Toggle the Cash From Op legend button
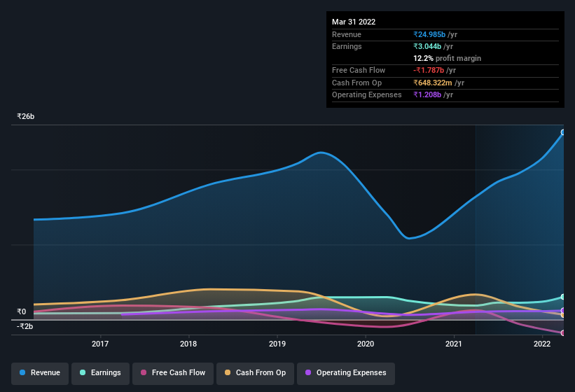The image size is (575, 392). point(255,373)
